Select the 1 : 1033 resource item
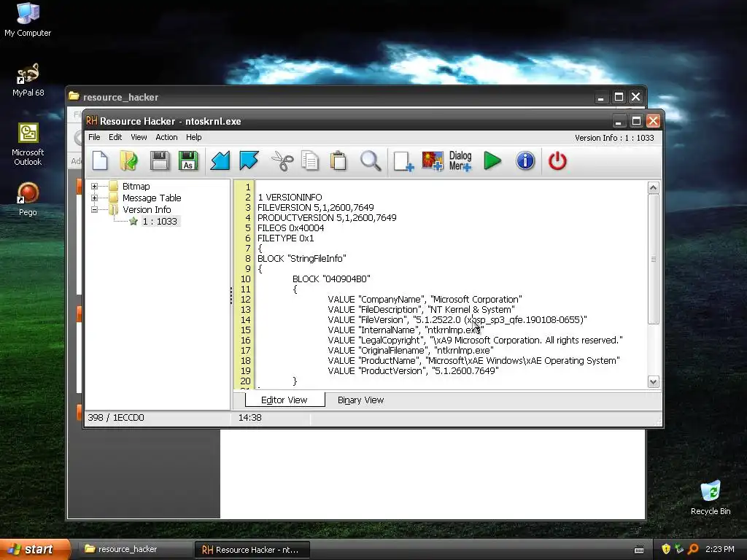Screen dimensions: 747x560 [x=160, y=221]
